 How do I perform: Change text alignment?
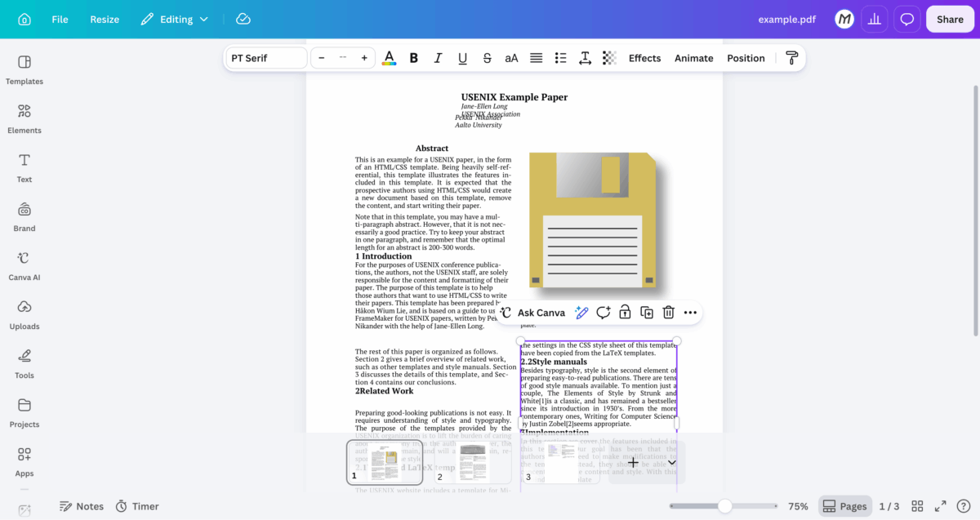tap(537, 58)
